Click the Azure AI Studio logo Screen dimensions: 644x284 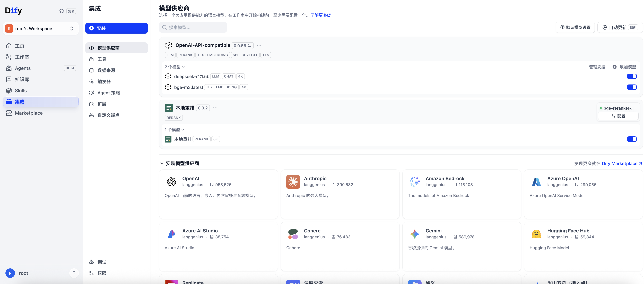(x=171, y=234)
